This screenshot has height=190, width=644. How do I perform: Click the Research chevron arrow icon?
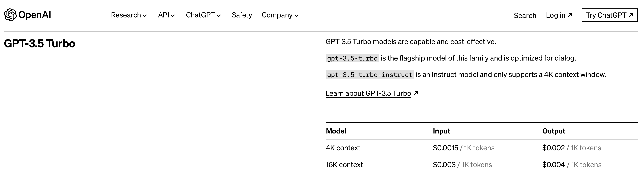click(x=145, y=16)
